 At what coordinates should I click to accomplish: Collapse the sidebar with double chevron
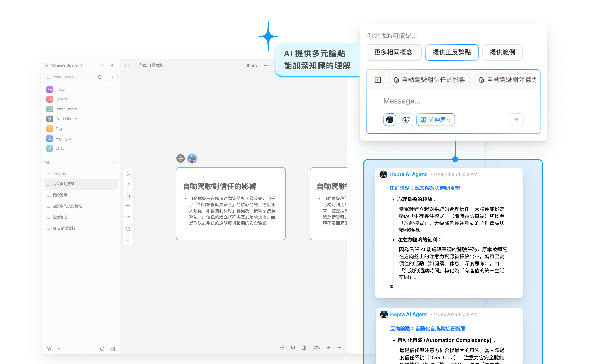[x=113, y=65]
